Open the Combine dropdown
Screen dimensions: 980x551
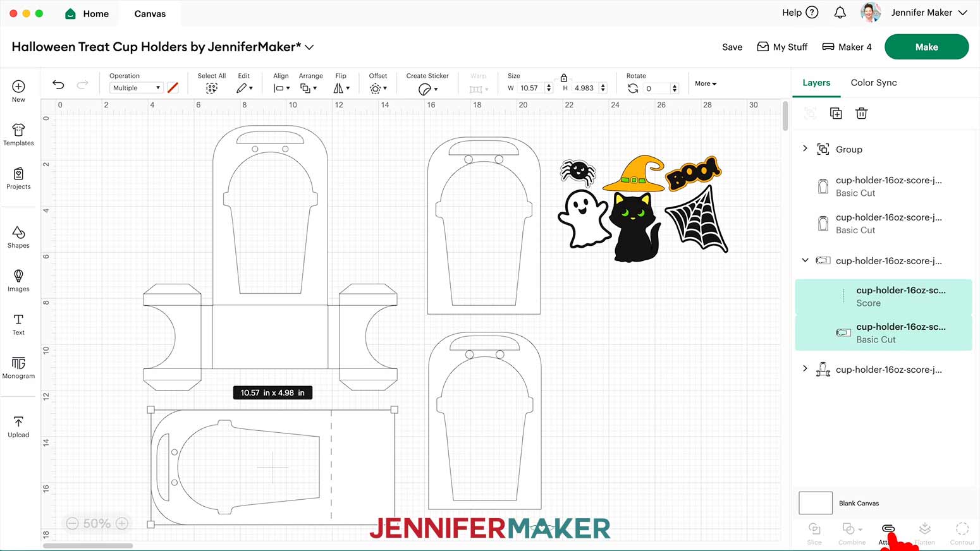point(852,533)
